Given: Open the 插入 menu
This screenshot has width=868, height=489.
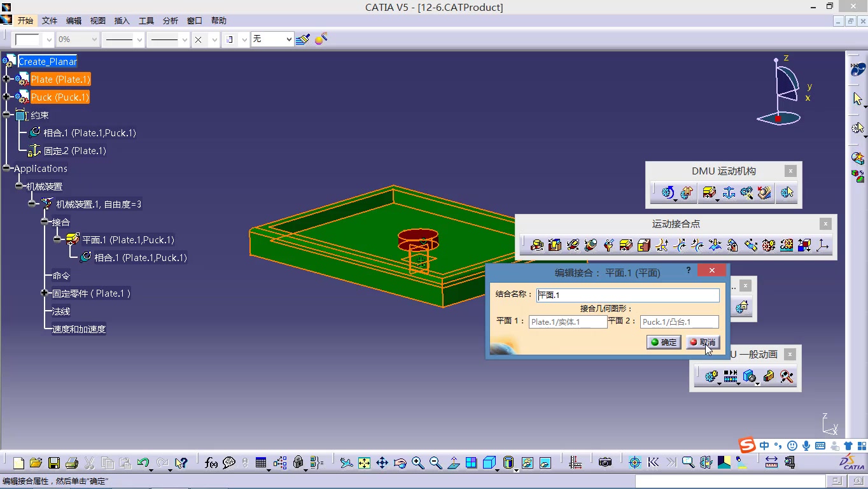Looking at the screenshot, I should (122, 20).
